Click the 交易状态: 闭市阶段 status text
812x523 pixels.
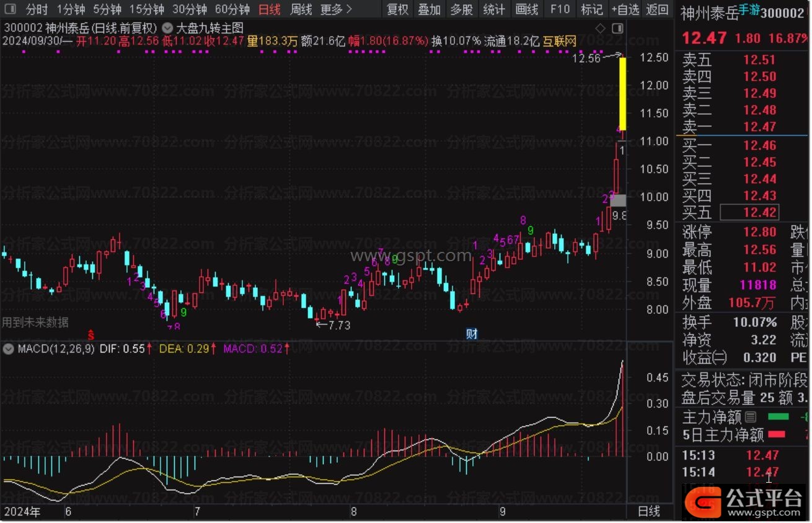[744, 380]
